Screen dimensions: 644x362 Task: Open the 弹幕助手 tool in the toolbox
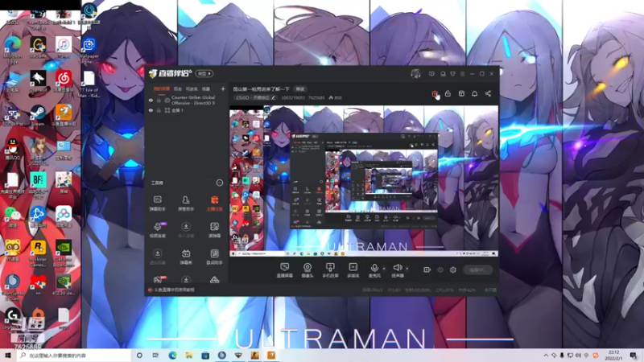157,204
